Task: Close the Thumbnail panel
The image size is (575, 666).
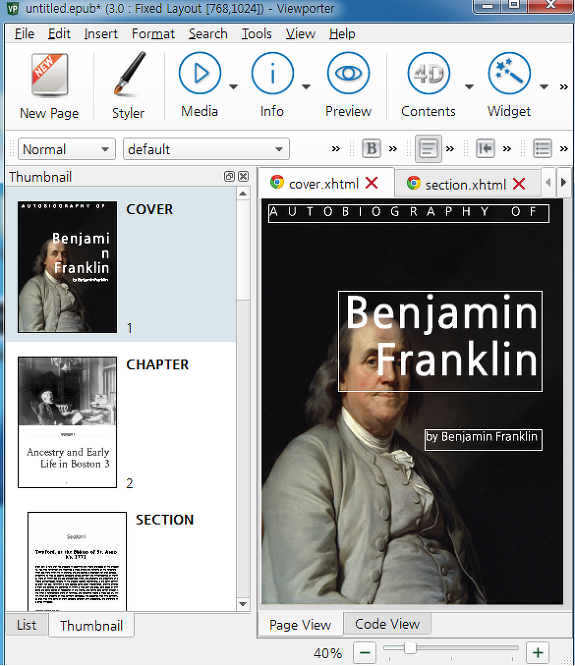Action: [x=243, y=176]
